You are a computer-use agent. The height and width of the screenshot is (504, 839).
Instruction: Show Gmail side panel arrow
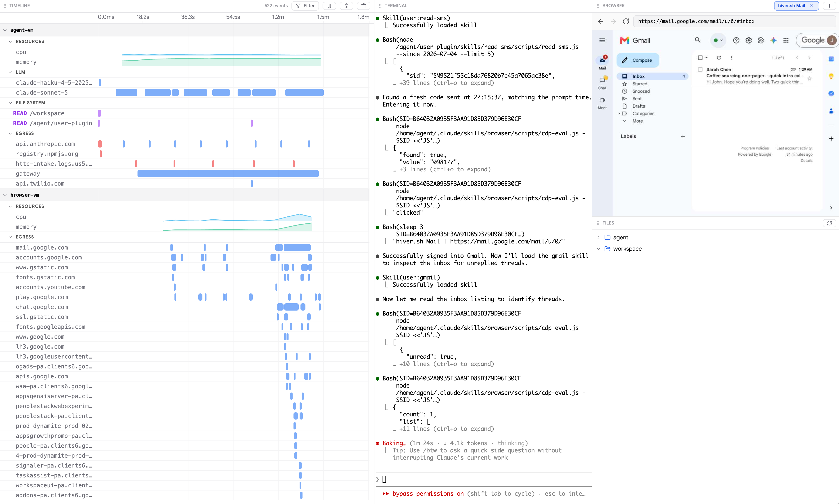831,208
